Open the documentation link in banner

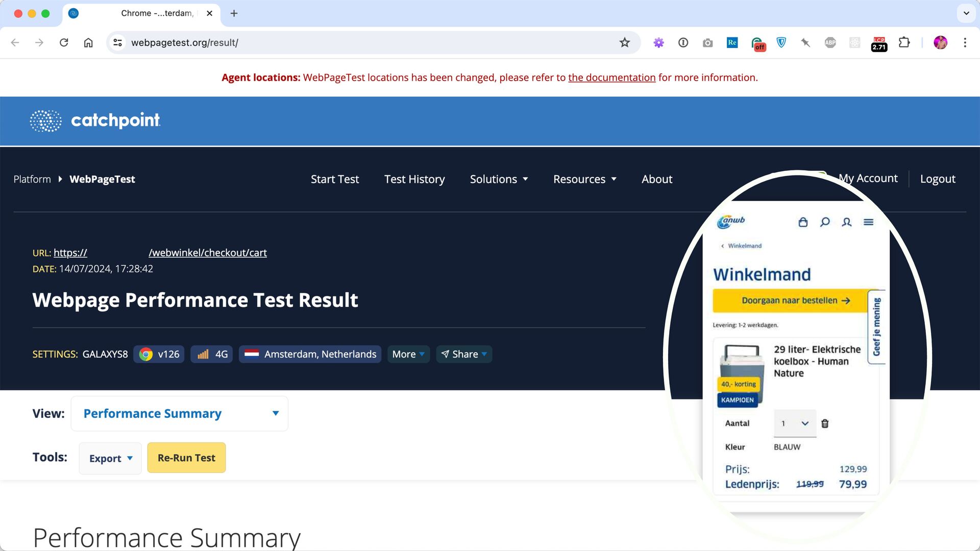(x=611, y=78)
